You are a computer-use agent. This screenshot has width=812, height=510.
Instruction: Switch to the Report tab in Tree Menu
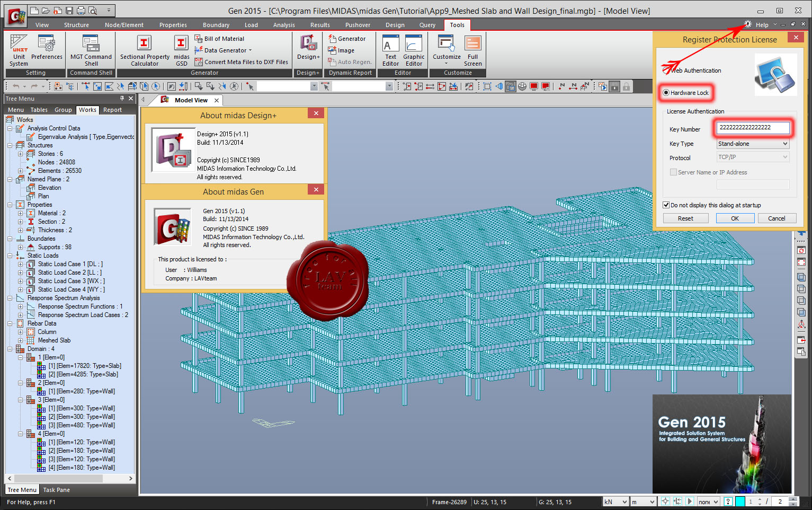pyautogui.click(x=112, y=110)
